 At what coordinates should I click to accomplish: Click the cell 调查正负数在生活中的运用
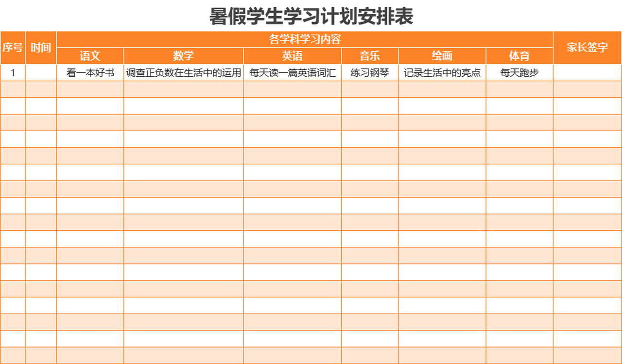[x=184, y=73]
